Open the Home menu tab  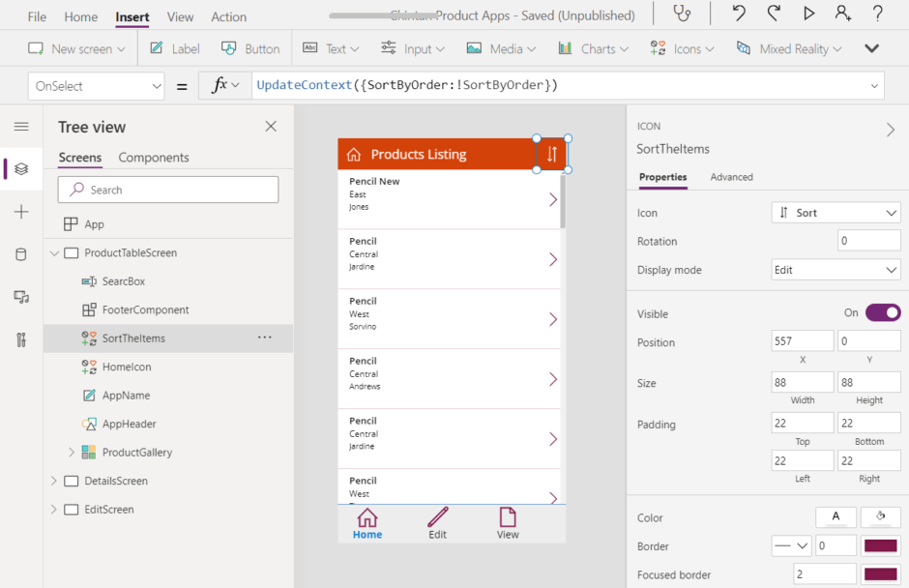click(x=80, y=16)
